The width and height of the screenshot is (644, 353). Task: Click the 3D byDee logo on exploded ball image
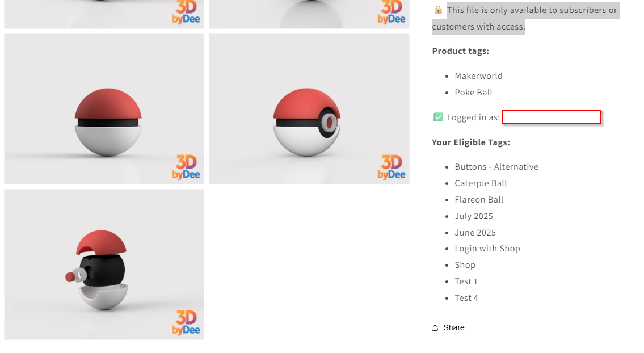186,322
